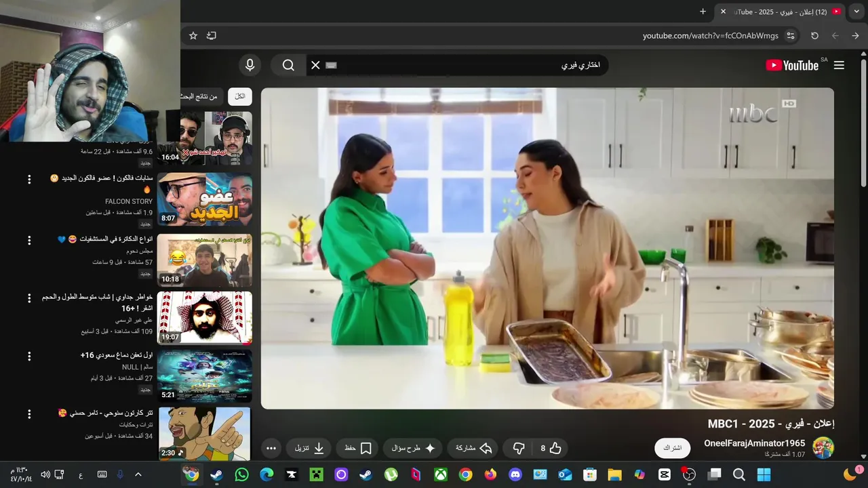Reload the page with refresh icon
The height and width of the screenshot is (488, 868).
tap(814, 36)
